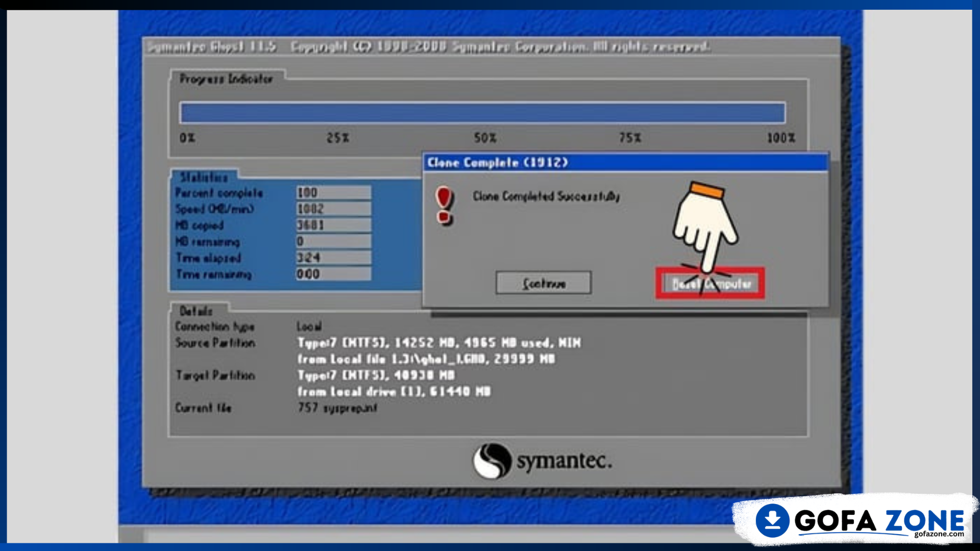Click the Speed value 1082
The image size is (980, 551).
pos(333,209)
